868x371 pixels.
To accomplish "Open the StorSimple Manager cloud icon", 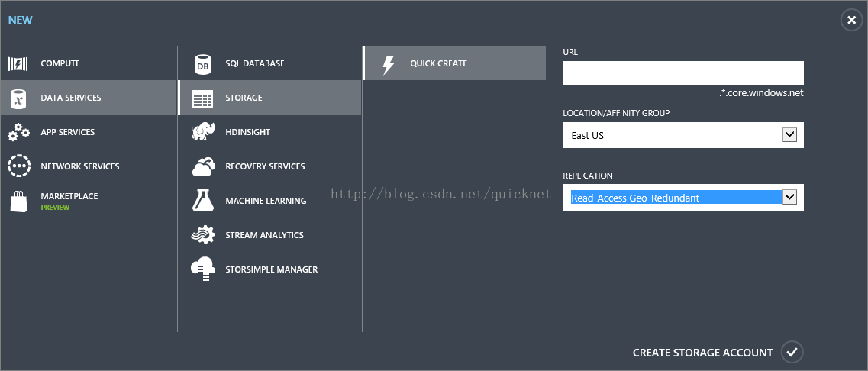I will pyautogui.click(x=202, y=269).
